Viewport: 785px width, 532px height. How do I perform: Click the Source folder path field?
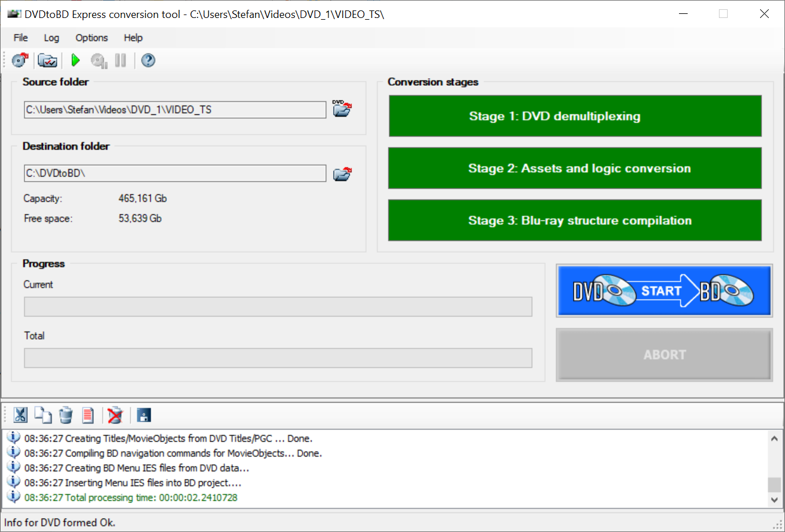click(175, 110)
